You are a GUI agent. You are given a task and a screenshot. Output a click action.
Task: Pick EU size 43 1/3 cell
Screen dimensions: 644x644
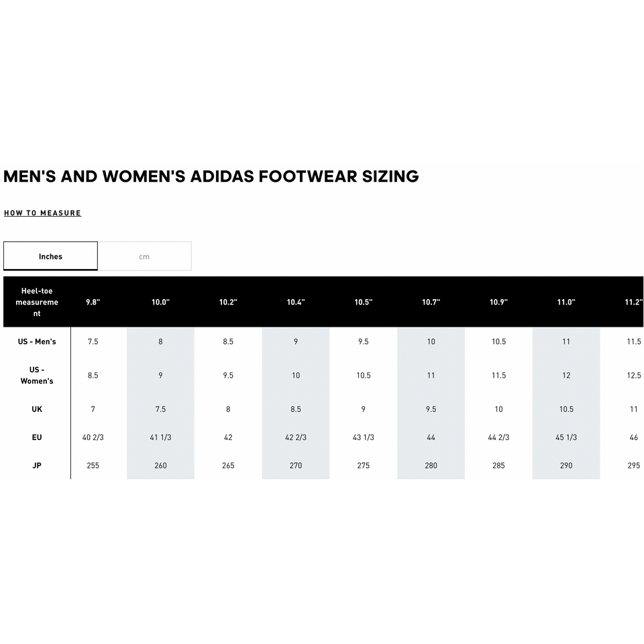coord(363,437)
